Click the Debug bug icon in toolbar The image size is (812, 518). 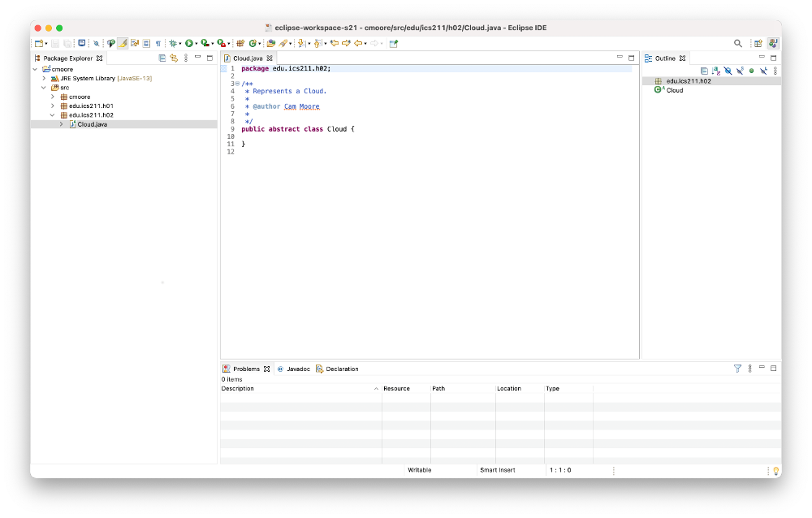coord(173,43)
